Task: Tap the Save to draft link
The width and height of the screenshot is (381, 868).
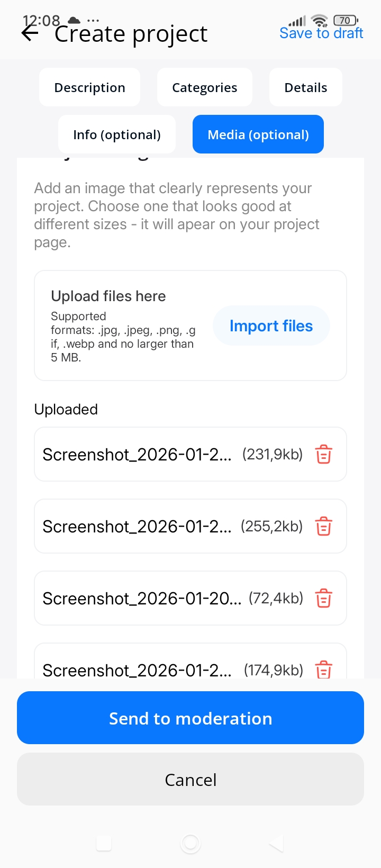Action: click(321, 33)
